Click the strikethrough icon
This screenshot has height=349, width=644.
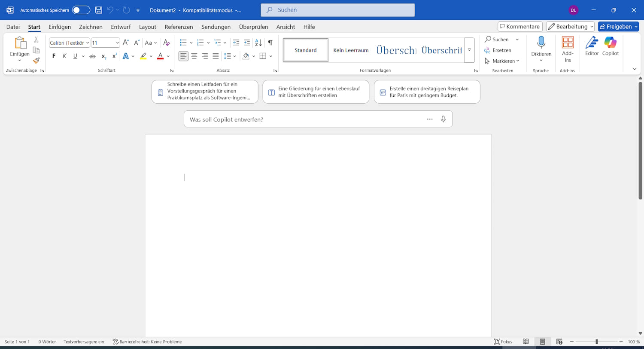92,56
